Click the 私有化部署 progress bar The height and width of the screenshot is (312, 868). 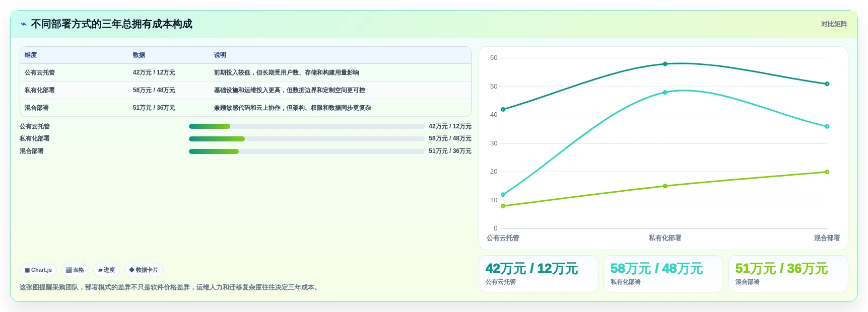[307, 139]
